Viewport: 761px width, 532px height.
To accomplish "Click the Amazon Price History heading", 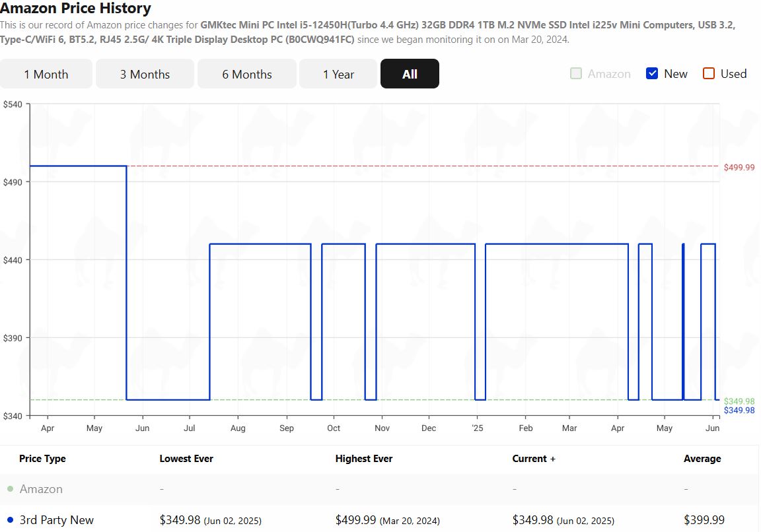I will [x=76, y=8].
